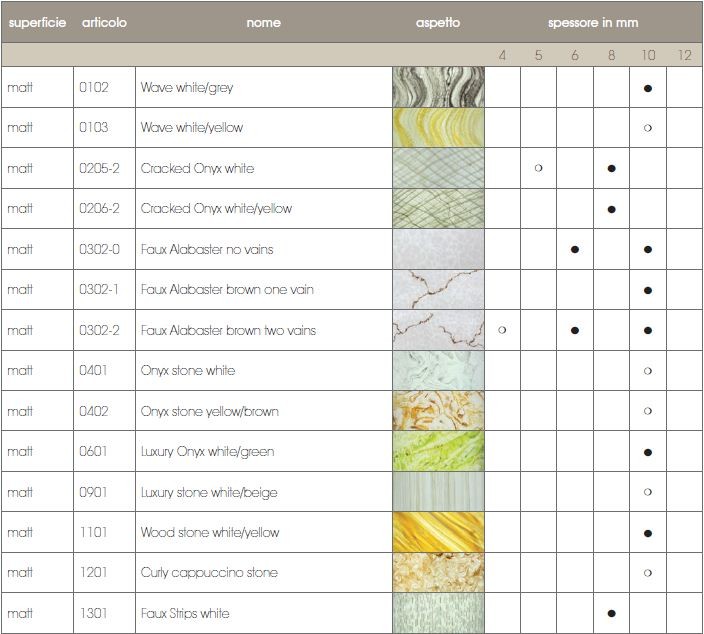Select the Wave white/yellow texture swatch

click(x=438, y=128)
